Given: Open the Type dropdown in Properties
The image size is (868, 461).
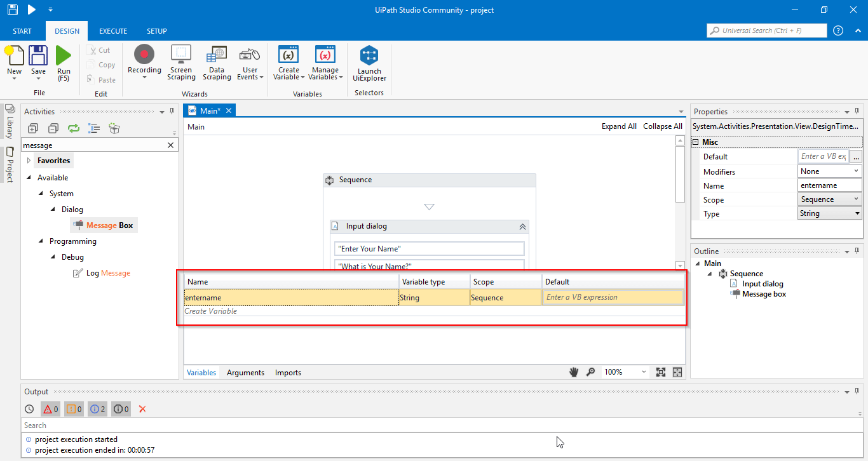Looking at the screenshot, I should 857,213.
